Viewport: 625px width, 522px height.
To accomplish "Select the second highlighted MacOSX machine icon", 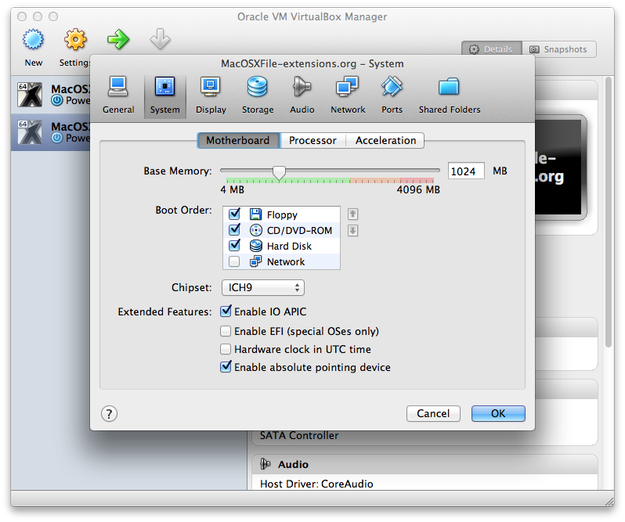I will coord(30,132).
